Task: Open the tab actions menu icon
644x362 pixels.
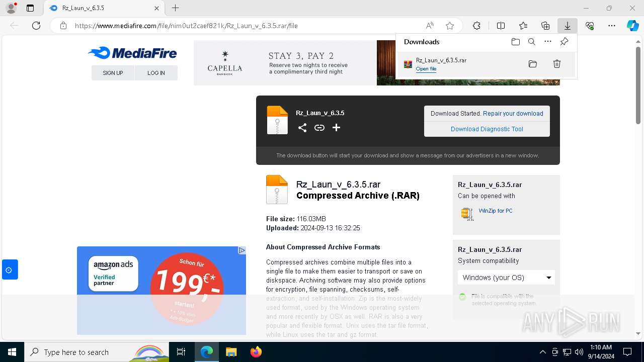Action: 30,8
